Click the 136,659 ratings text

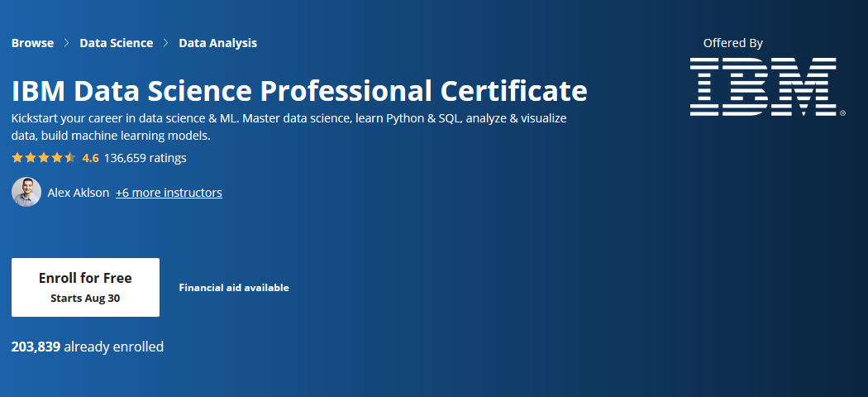[145, 158]
